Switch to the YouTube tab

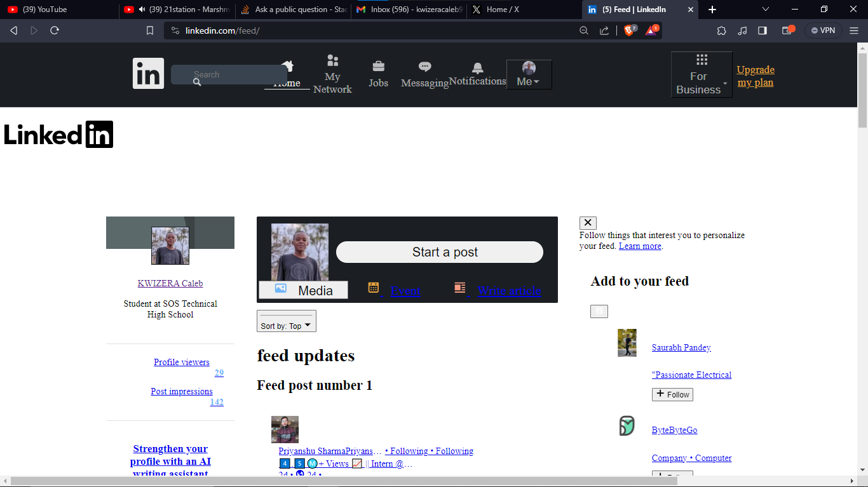[58, 10]
